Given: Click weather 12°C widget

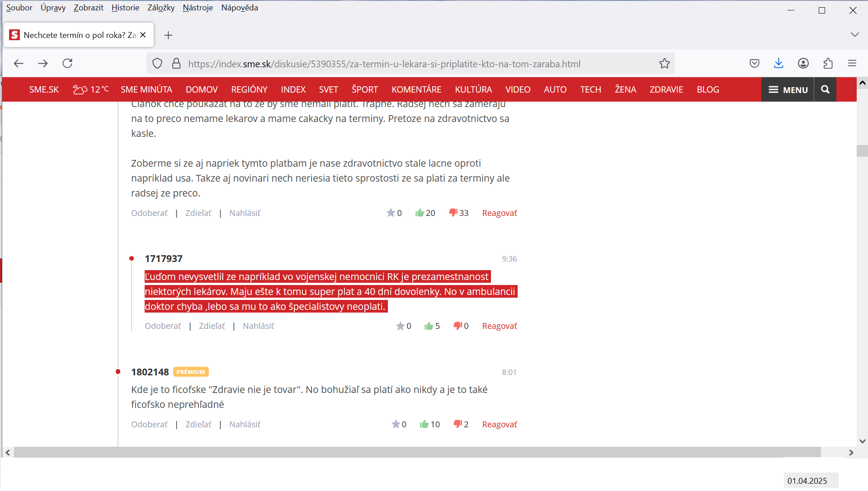Looking at the screenshot, I should [90, 89].
